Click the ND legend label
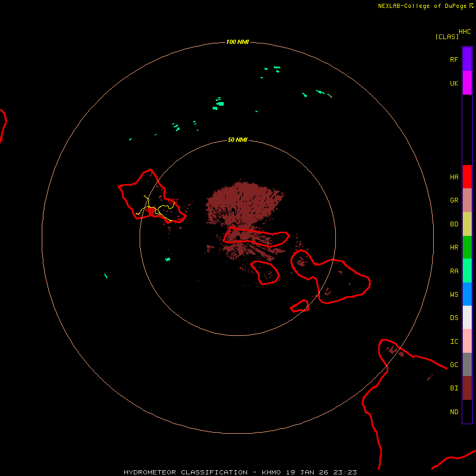This screenshot has height=476, width=476. (x=454, y=411)
